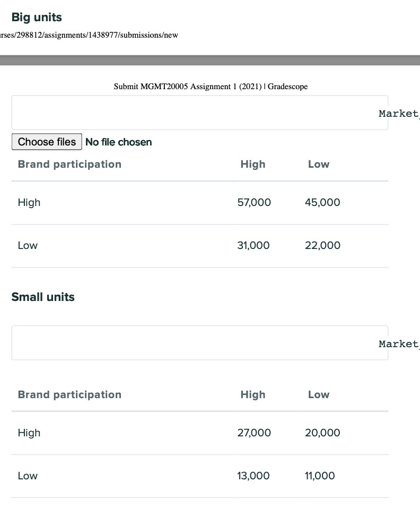Click High column header in Big units table
Screen dimensions: 420x516
252,164
